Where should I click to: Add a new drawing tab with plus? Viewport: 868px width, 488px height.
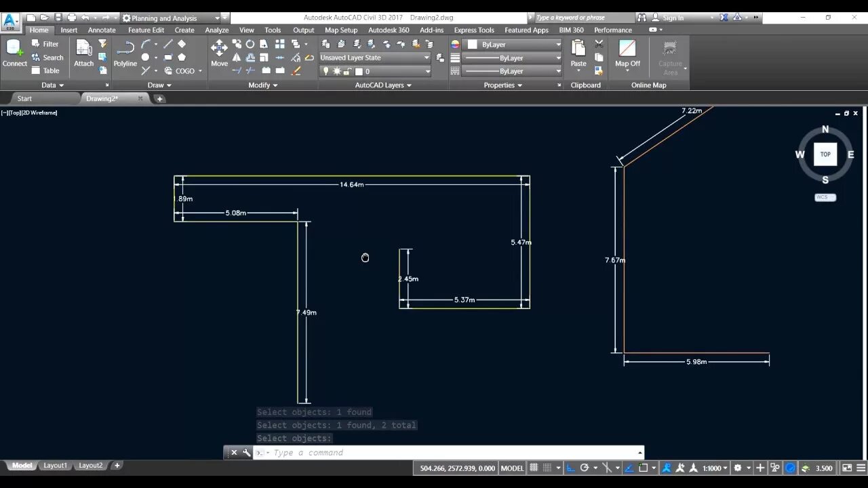tap(160, 98)
